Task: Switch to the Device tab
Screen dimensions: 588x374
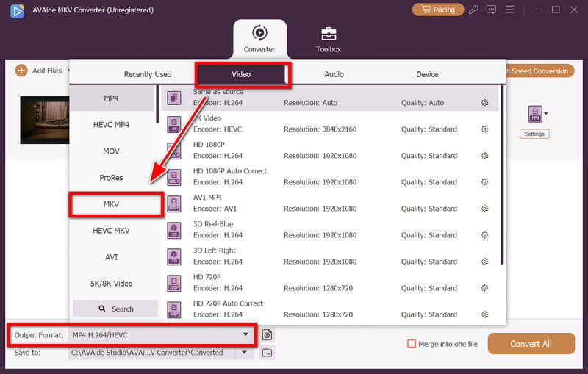Action: click(427, 74)
